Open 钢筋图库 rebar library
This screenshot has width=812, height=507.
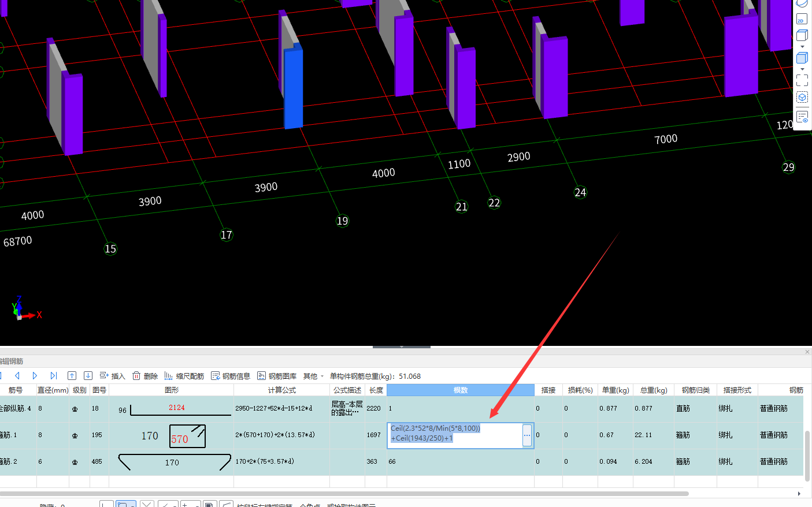277,376
